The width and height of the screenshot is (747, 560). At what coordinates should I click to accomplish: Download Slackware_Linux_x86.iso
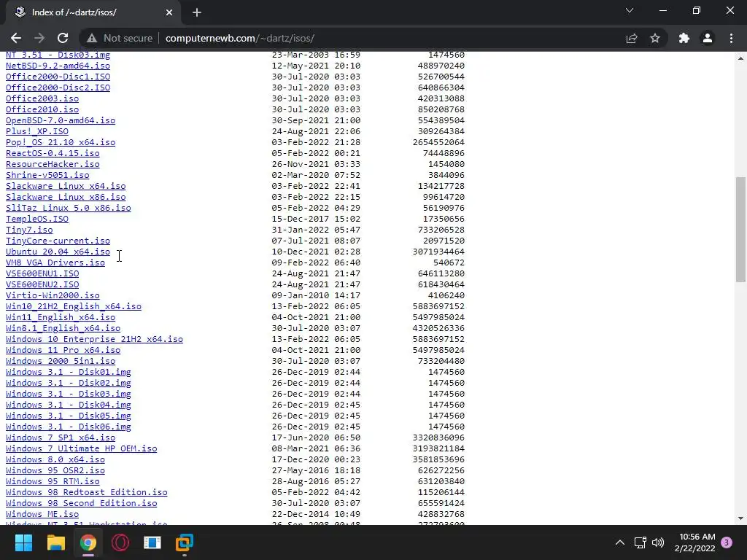click(66, 197)
